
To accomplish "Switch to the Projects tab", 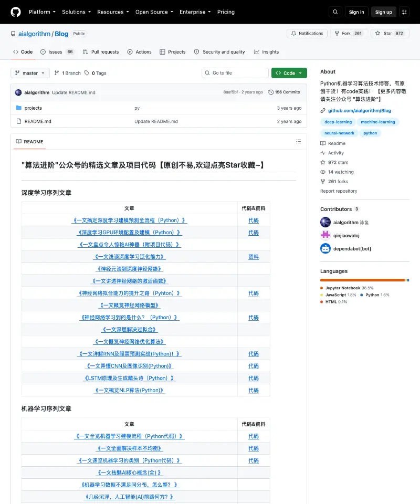I will click(x=173, y=52).
